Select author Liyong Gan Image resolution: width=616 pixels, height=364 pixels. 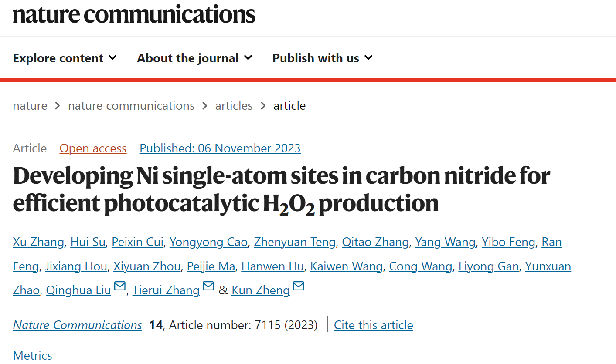pyautogui.click(x=489, y=266)
